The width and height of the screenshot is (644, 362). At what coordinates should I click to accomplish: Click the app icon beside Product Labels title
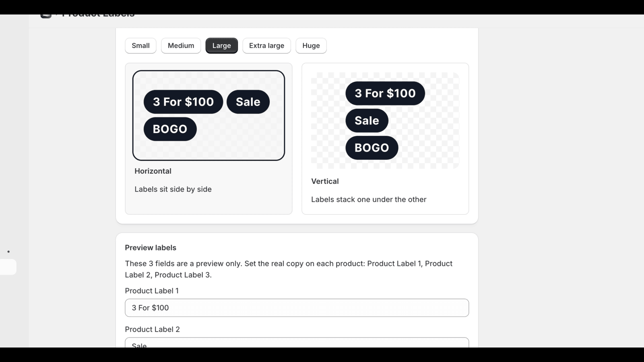point(46,16)
